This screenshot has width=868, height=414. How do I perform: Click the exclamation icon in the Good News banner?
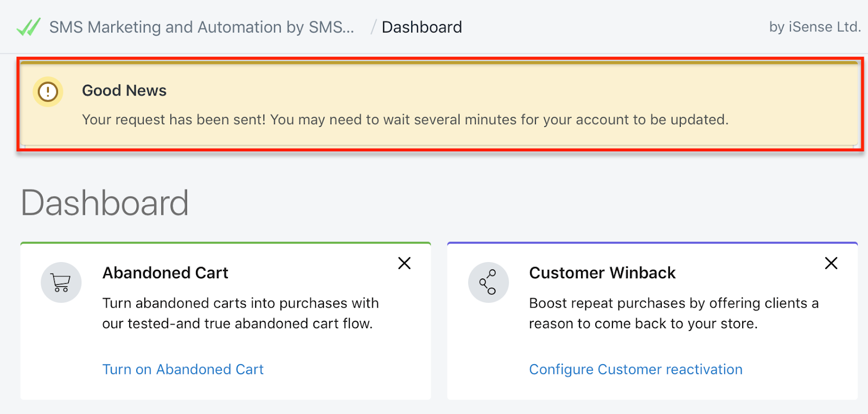(x=48, y=91)
